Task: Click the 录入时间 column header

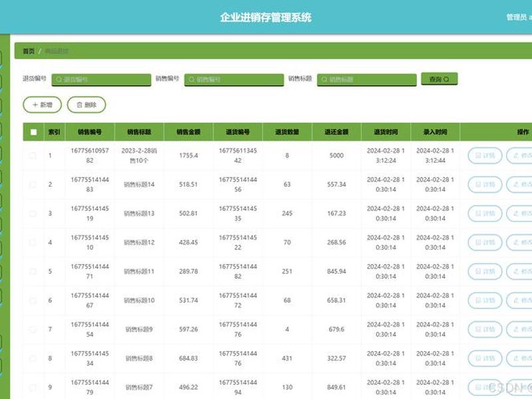Action: [x=435, y=132]
